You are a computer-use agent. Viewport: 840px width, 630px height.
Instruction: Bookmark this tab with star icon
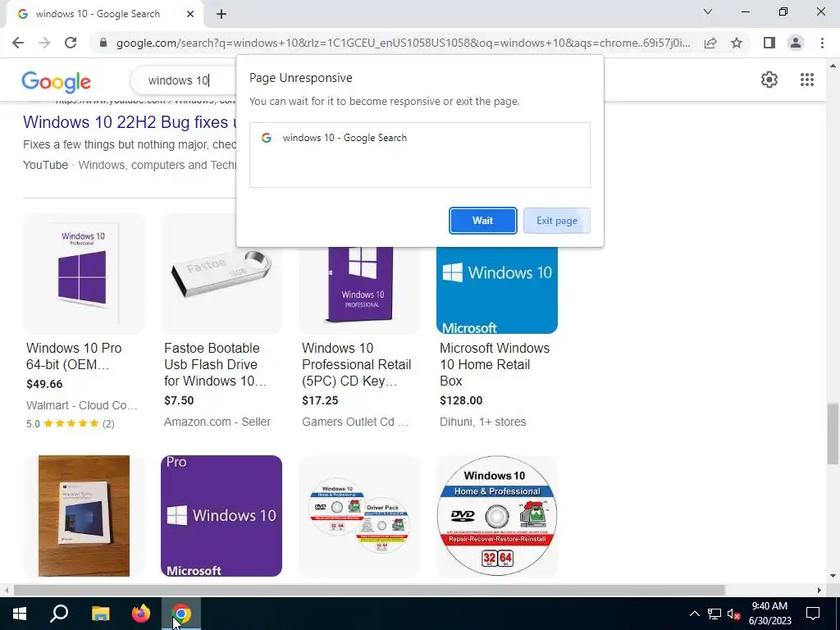(x=737, y=43)
